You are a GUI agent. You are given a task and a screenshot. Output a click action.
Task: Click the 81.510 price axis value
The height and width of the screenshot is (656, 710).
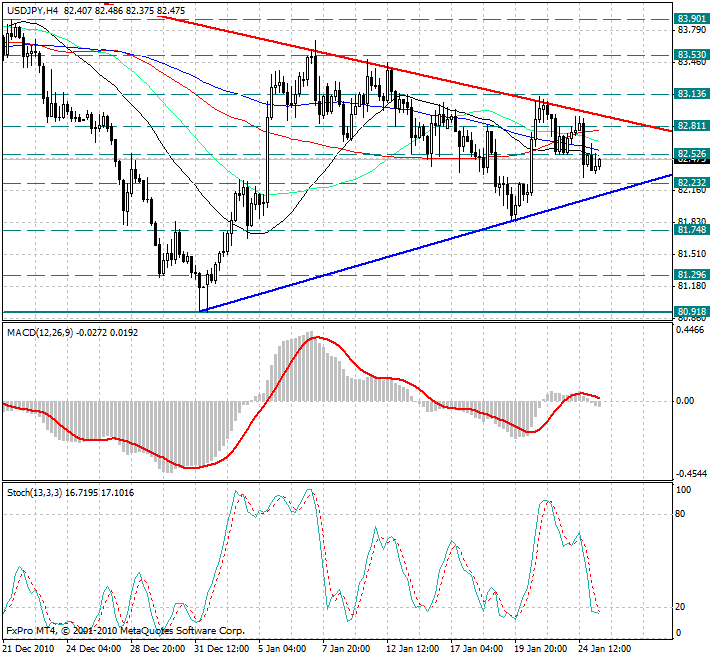pos(692,254)
